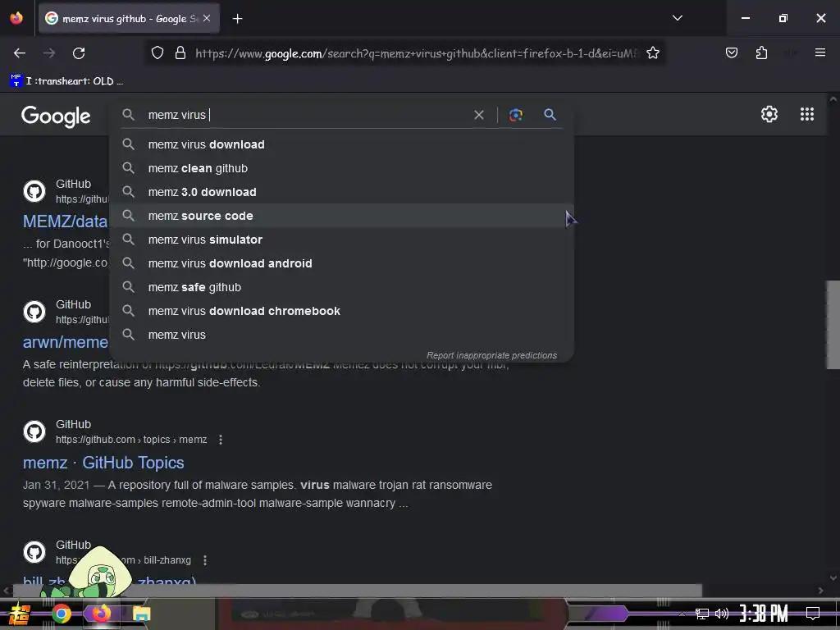Click GitHub favicon of MEMZ/data result
Viewport: 840px width, 630px height.
click(x=34, y=191)
